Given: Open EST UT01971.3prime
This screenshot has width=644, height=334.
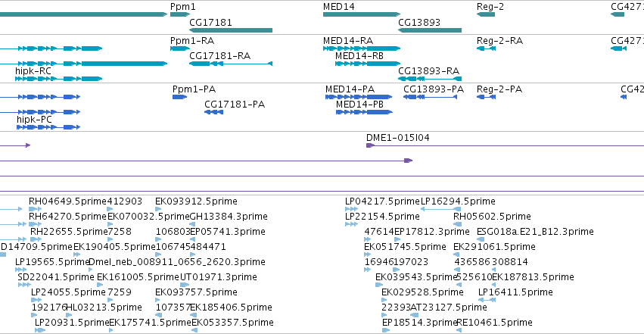Looking at the screenshot, I should pos(219,277).
